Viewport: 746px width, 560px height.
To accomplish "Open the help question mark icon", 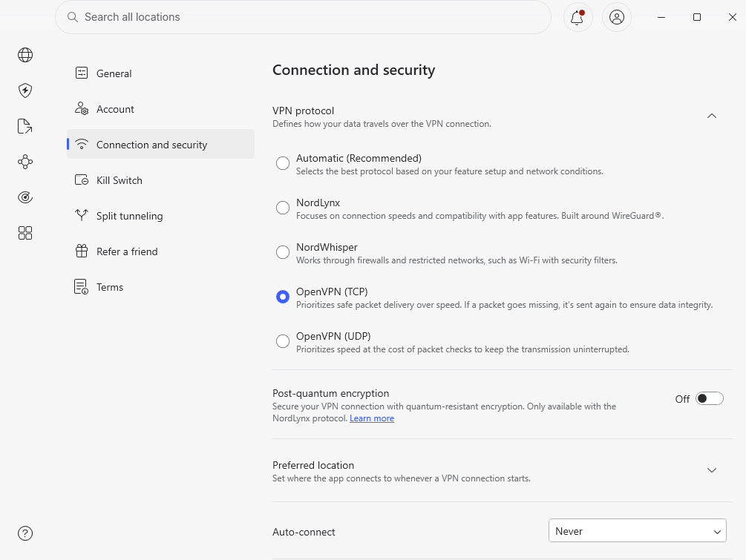I will point(25,533).
